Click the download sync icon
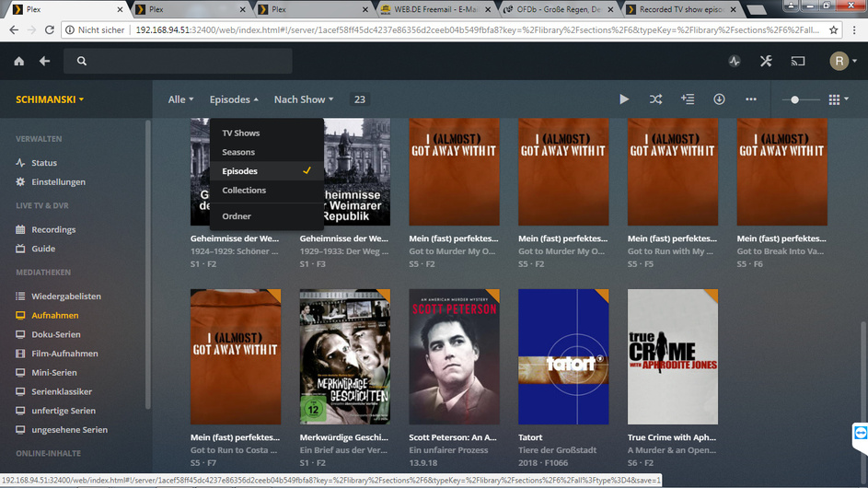 tap(719, 99)
